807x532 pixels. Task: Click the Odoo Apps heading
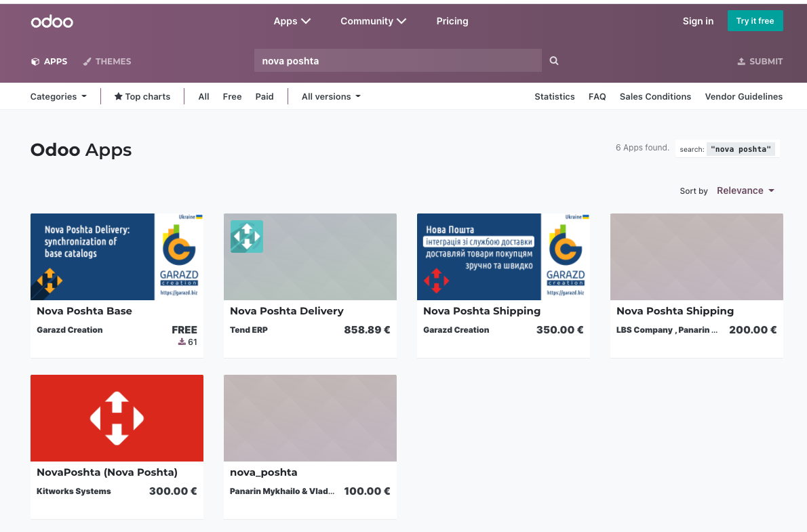81,150
